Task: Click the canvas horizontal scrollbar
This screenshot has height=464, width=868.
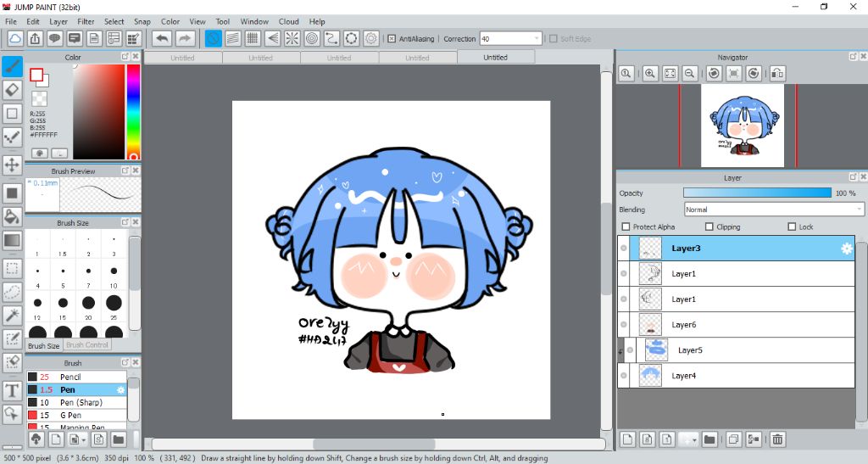Action: (374, 444)
